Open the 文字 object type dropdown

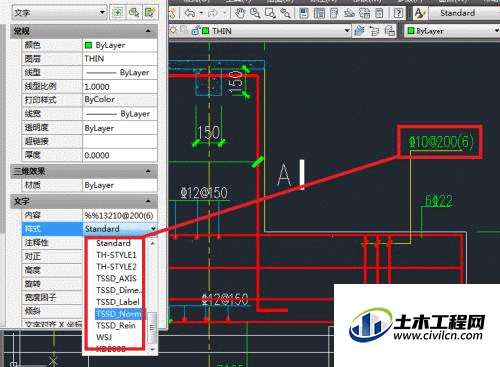click(59, 13)
